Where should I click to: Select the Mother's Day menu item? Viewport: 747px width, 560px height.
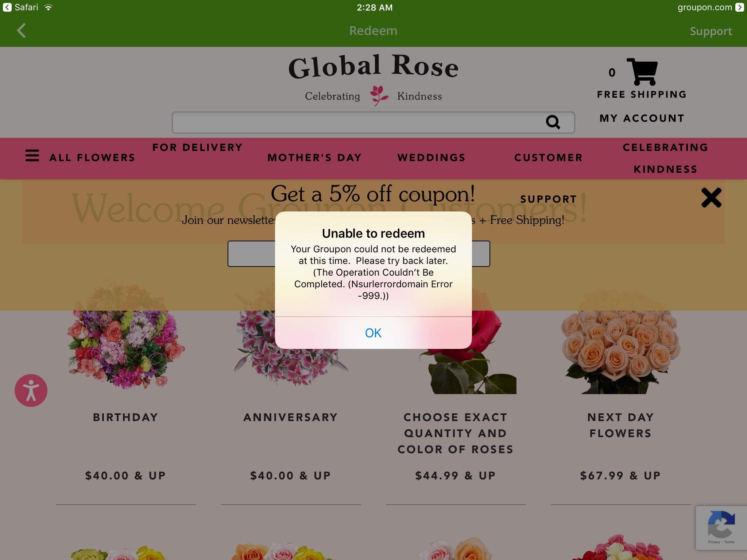(x=314, y=157)
